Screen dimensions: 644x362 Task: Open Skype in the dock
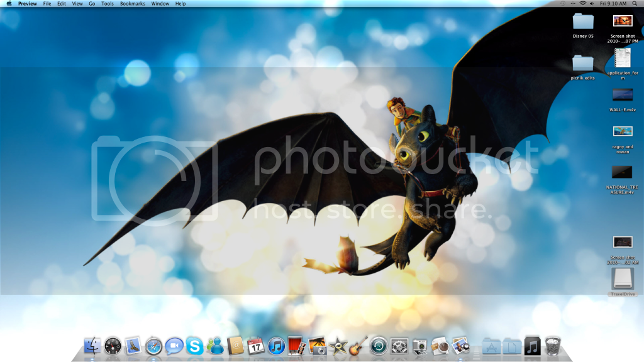(x=194, y=346)
